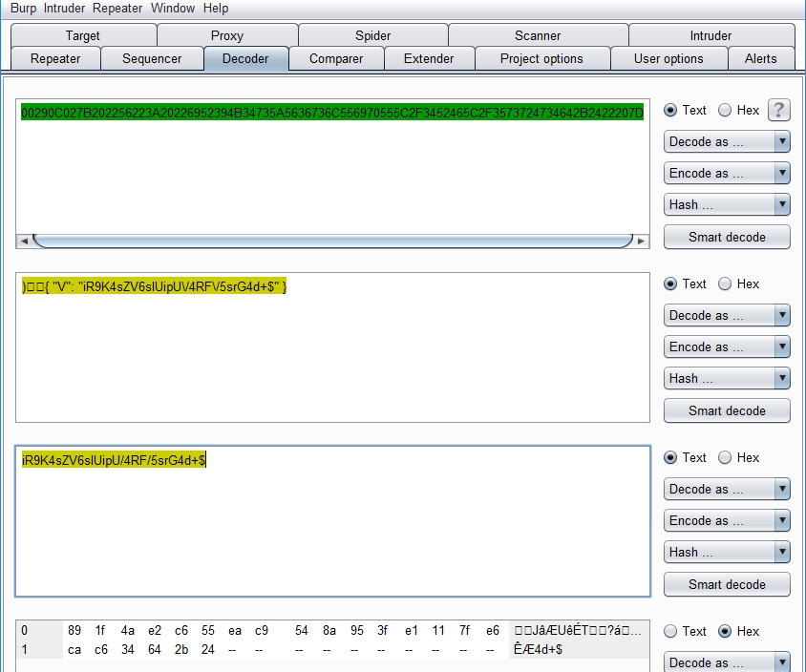Click the right scroll arrow in first panel
The width and height of the screenshot is (806, 672).
(x=641, y=241)
